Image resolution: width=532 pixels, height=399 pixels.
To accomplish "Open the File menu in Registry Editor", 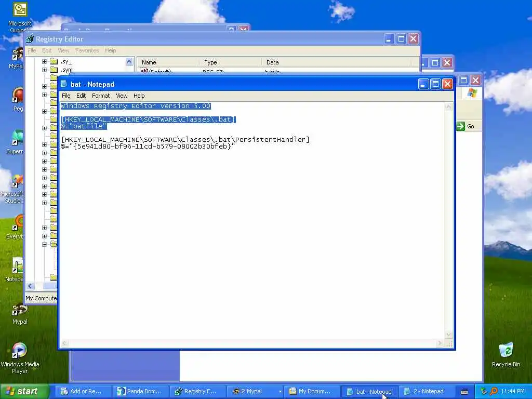I will [32, 50].
